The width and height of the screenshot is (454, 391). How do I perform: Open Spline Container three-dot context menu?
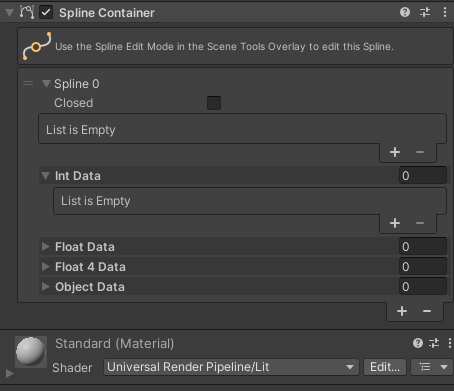(x=445, y=12)
